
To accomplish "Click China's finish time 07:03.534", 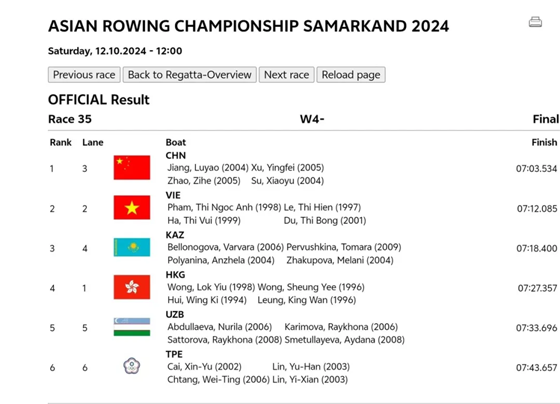I will click(536, 168).
